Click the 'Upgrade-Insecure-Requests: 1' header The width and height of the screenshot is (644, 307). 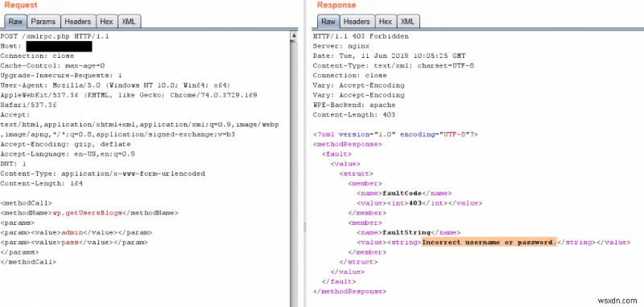coord(61,76)
